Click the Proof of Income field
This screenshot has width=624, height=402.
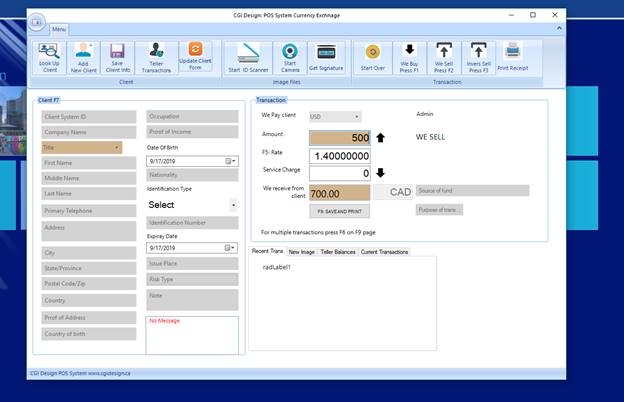(192, 131)
